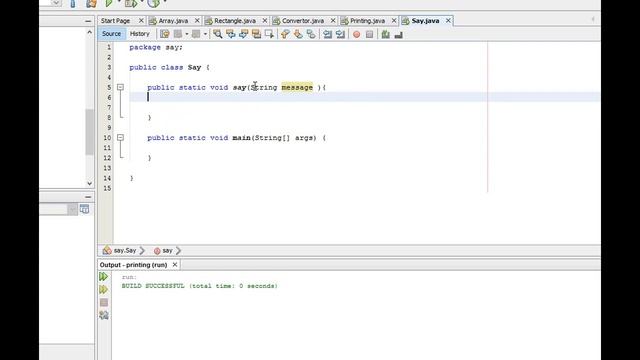The height and width of the screenshot is (360, 640).
Task: Switch to Source view
Action: [111, 34]
